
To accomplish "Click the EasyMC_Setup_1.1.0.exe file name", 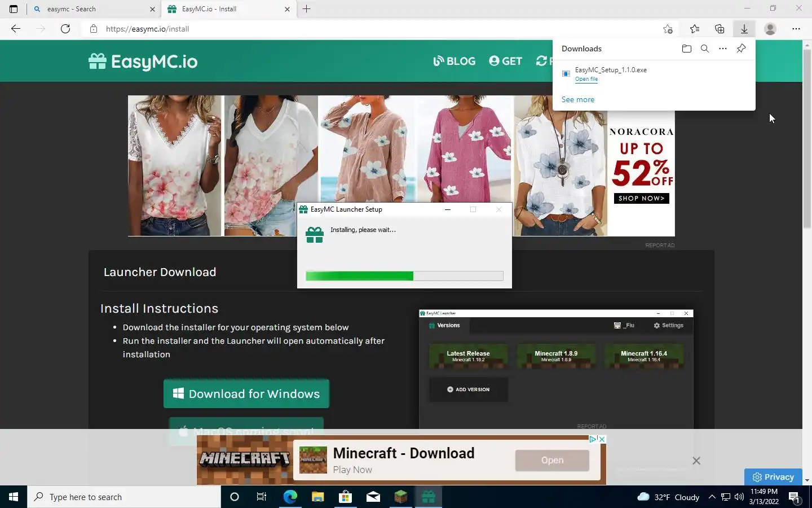I will [x=611, y=70].
